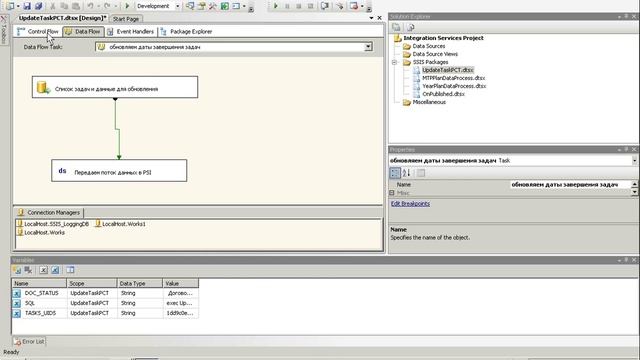Switch to the Data Flow tab
This screenshot has width=640, height=360.
[x=83, y=31]
